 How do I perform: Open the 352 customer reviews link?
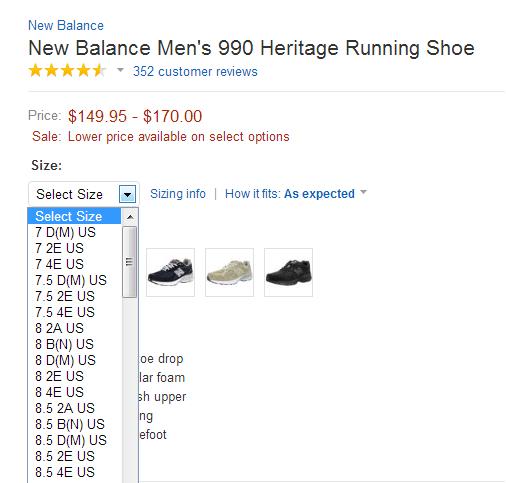click(x=195, y=71)
